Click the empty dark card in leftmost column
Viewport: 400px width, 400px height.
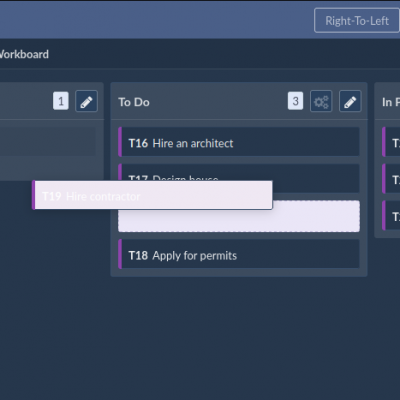[48, 142]
